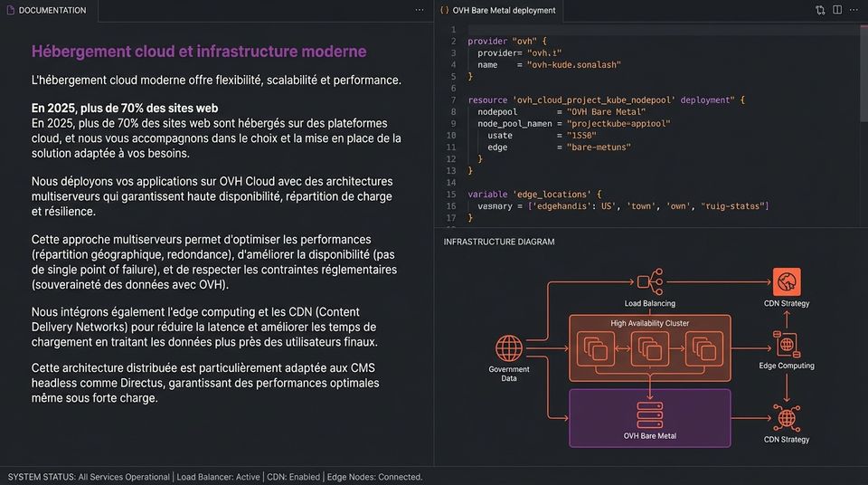Click the bottom CDN Strategy network icon
This screenshot has height=485, width=868.
787,418
